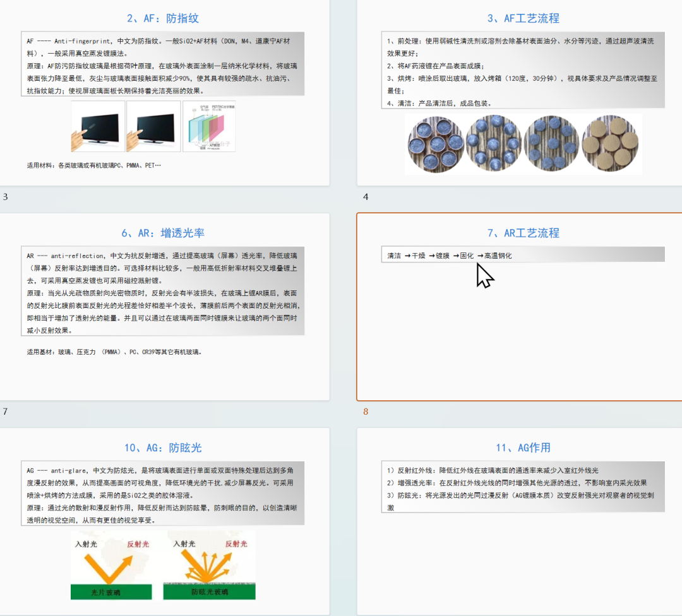
Task: Click the first TV screen fingerprint image
Action: pyautogui.click(x=98, y=126)
